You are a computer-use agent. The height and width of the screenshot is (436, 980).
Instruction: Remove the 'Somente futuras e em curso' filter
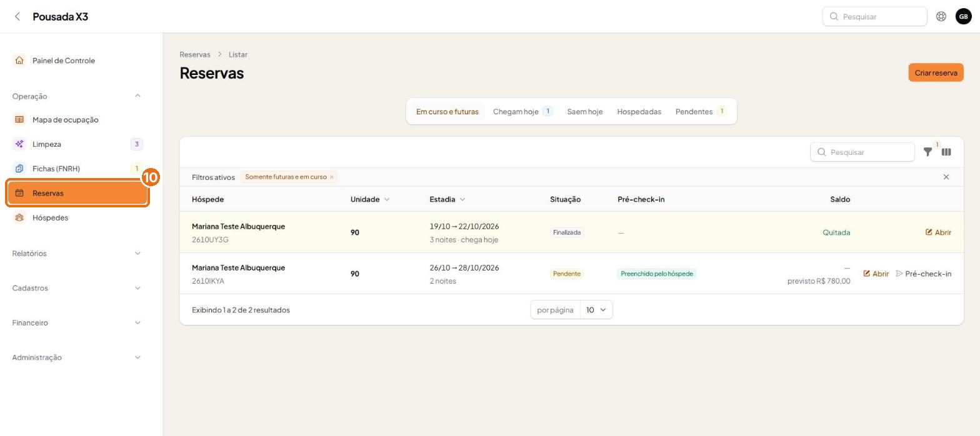[332, 177]
